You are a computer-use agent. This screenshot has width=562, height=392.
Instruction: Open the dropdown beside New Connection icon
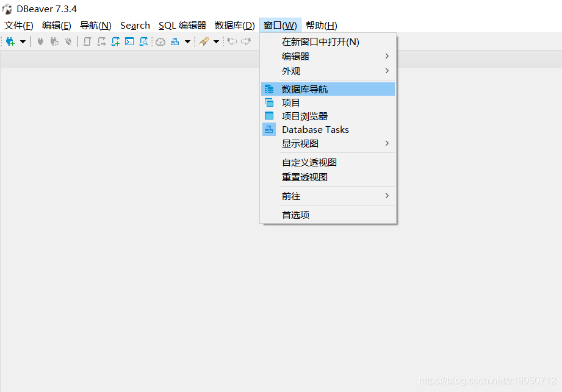point(23,41)
